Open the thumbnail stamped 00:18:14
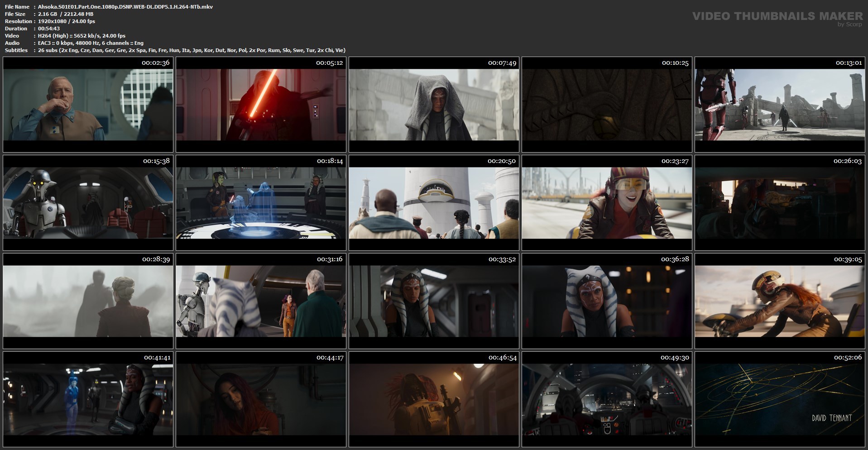 [261, 203]
